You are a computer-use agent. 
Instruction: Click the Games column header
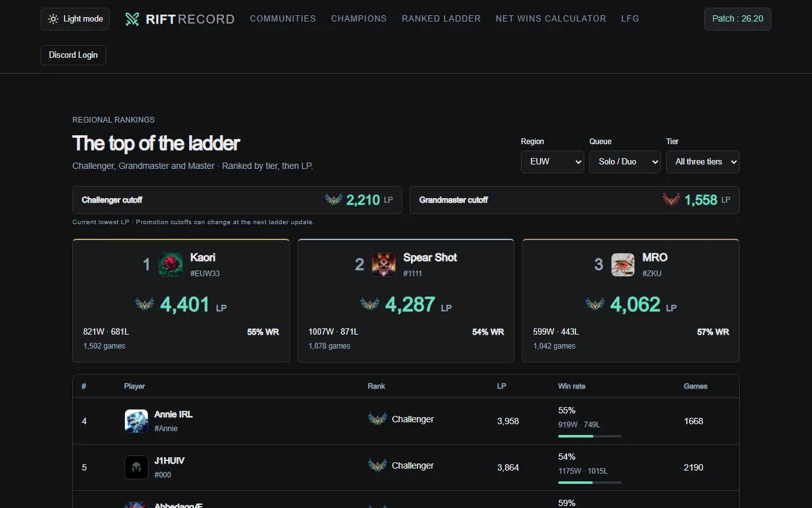click(x=696, y=386)
